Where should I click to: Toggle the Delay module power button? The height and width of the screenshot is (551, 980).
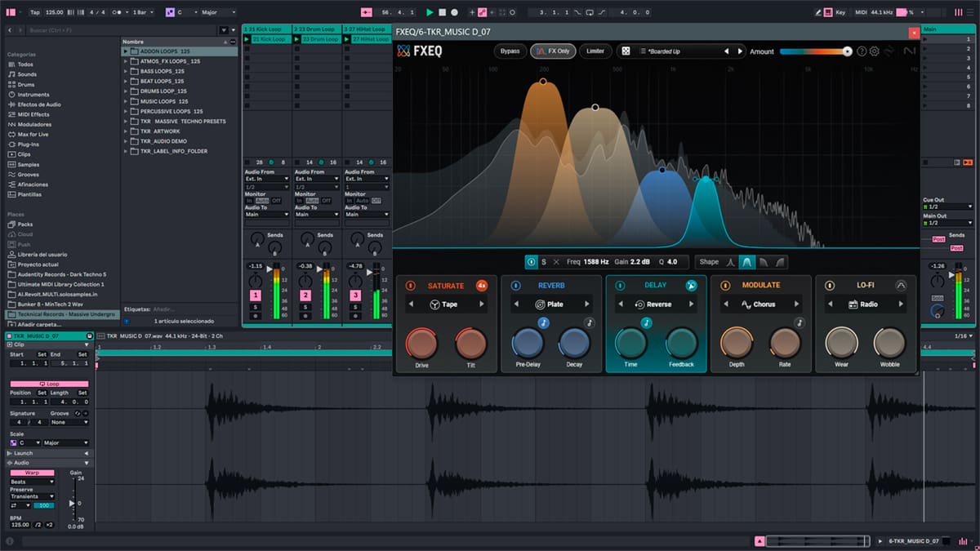[x=620, y=286]
